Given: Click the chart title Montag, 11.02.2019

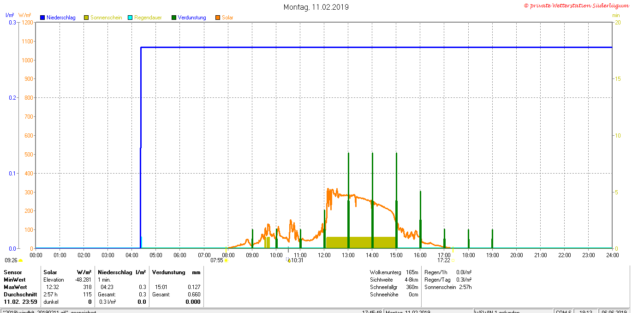Looking at the screenshot, I should 316,7.
